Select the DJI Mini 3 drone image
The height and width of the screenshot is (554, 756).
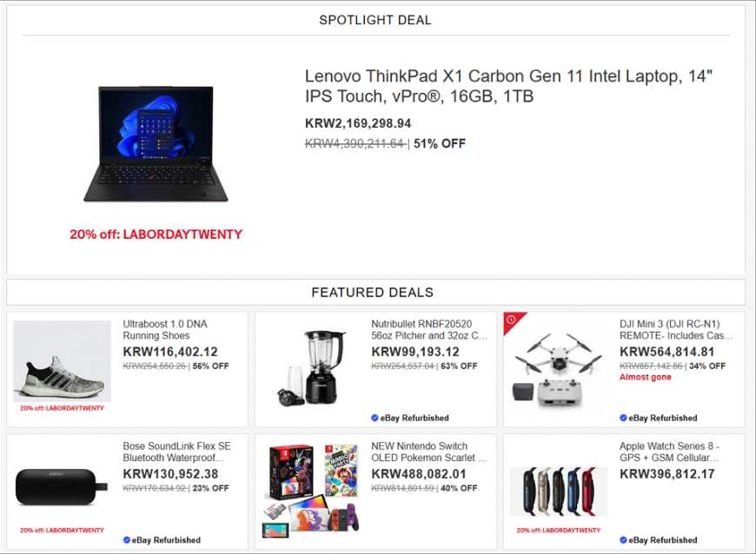(x=559, y=369)
